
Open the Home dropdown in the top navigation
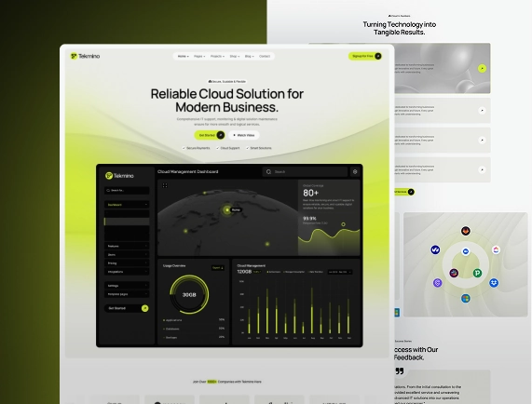click(184, 56)
